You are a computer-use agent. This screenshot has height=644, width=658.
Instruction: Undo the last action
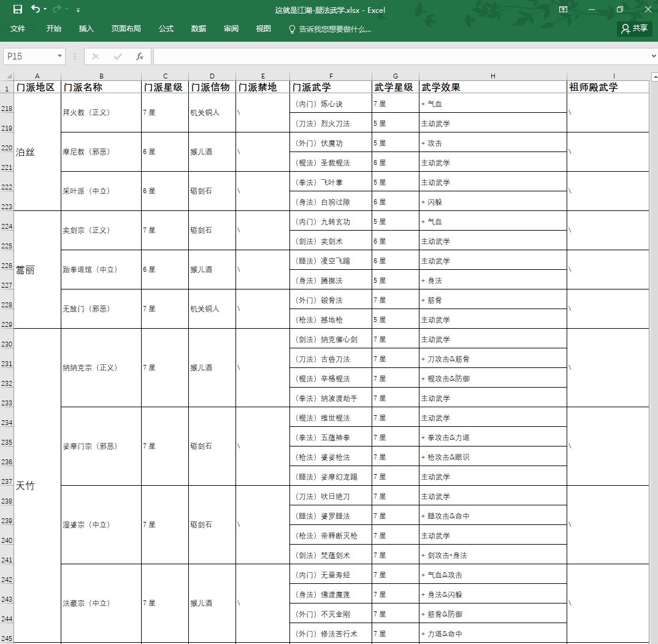35,9
